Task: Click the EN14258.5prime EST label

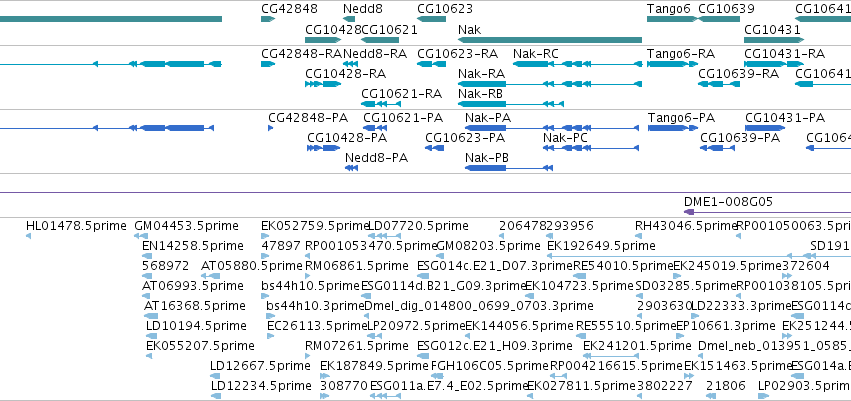Action: [x=193, y=246]
